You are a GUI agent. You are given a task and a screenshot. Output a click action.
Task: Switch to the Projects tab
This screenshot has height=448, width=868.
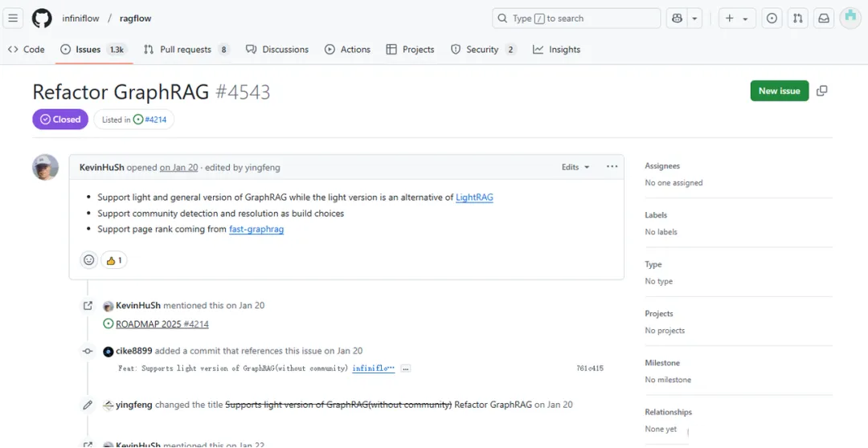(x=410, y=49)
